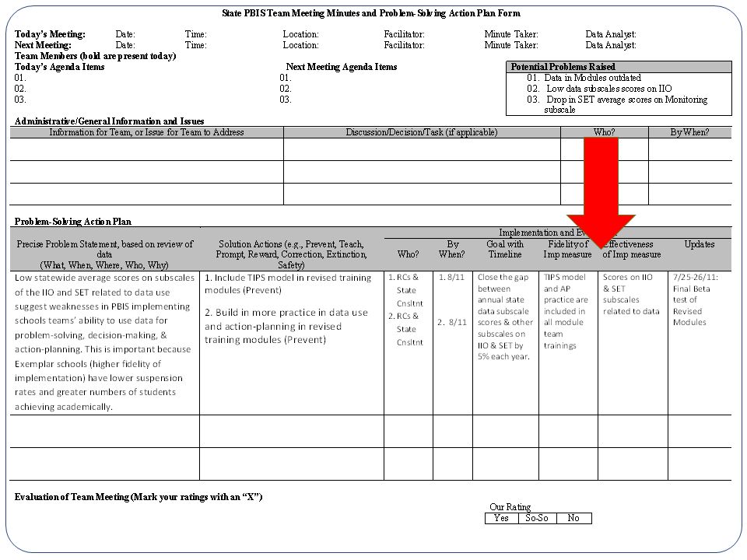Select 'Drop in SET average scores on Monitoring'
747x560 pixels.
[626, 100]
